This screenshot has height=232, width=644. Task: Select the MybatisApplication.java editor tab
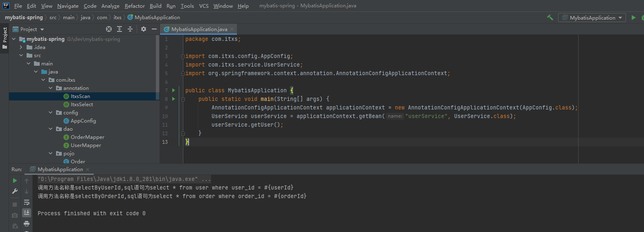pos(199,29)
